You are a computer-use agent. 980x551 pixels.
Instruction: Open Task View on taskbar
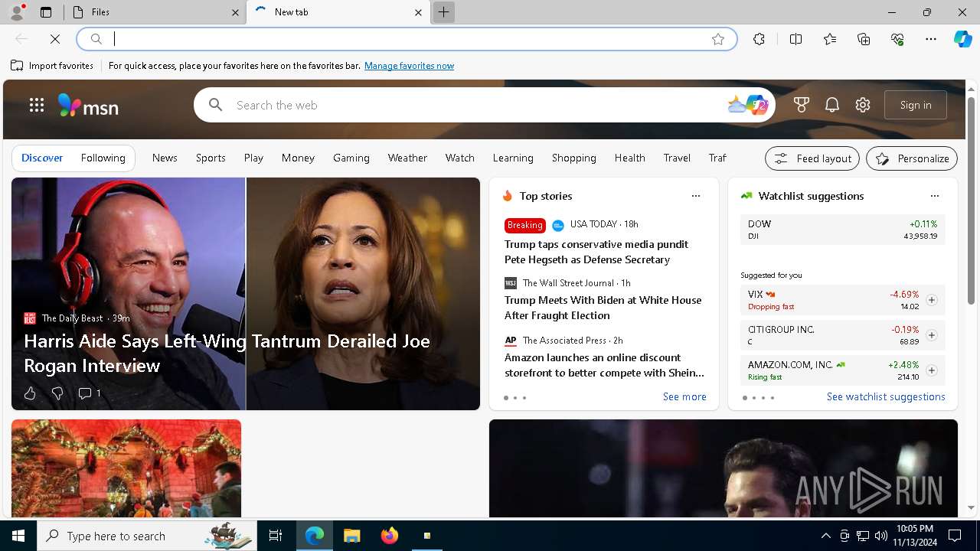(x=276, y=536)
